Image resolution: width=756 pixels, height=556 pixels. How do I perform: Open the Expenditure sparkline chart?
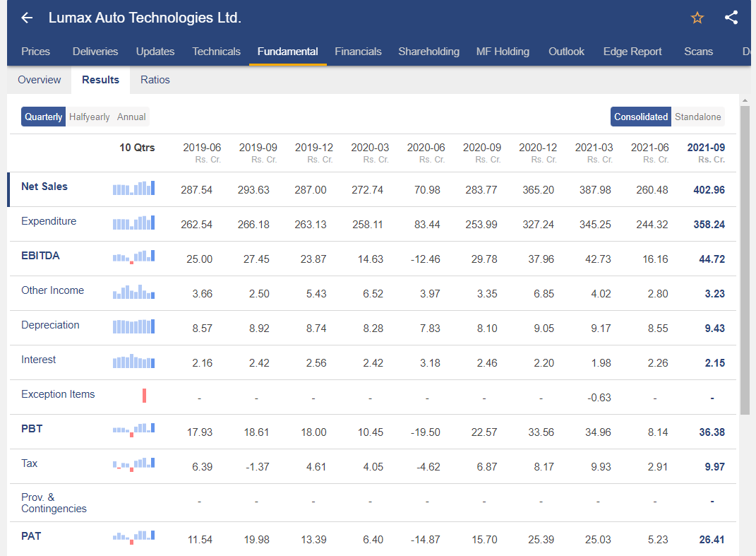coord(133,223)
